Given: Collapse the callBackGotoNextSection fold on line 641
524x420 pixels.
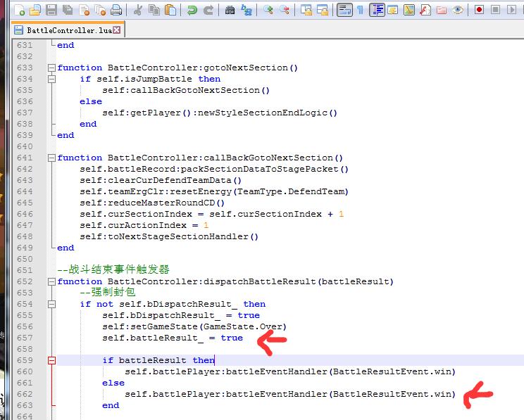Looking at the screenshot, I should click(51, 158).
